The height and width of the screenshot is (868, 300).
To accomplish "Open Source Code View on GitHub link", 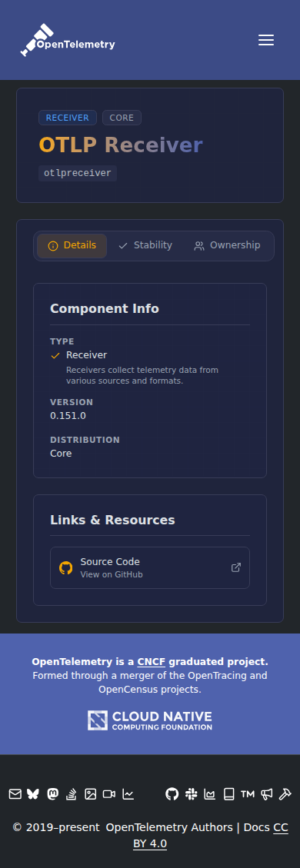I will coord(150,567).
